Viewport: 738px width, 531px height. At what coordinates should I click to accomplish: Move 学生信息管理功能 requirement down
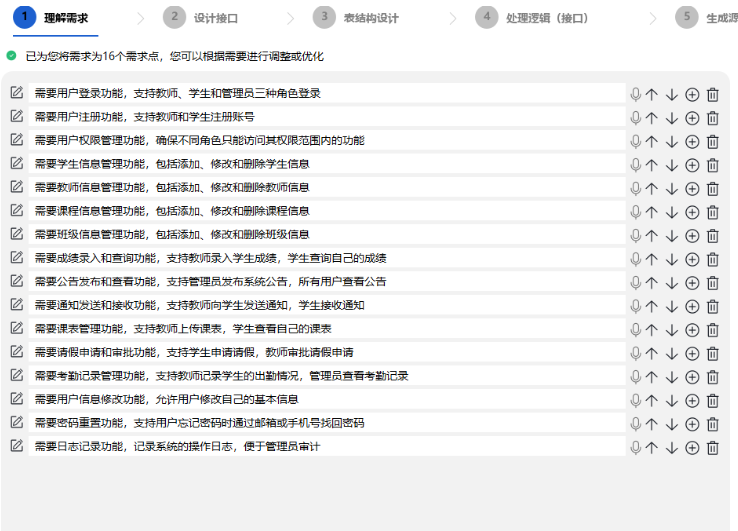coord(672,164)
